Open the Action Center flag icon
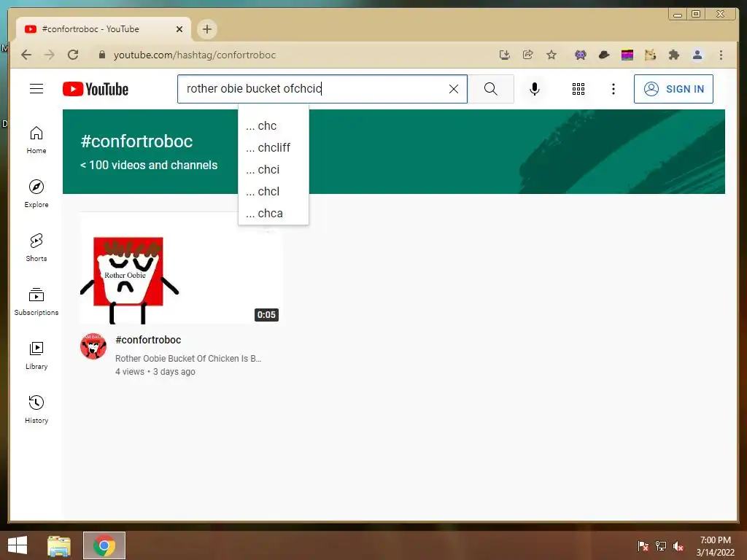Image resolution: width=747 pixels, height=560 pixels. coord(643,545)
